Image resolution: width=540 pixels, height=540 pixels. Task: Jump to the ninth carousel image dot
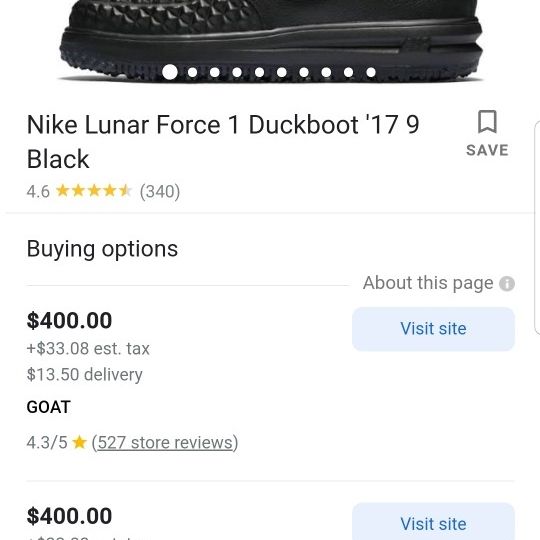pyautogui.click(x=349, y=72)
